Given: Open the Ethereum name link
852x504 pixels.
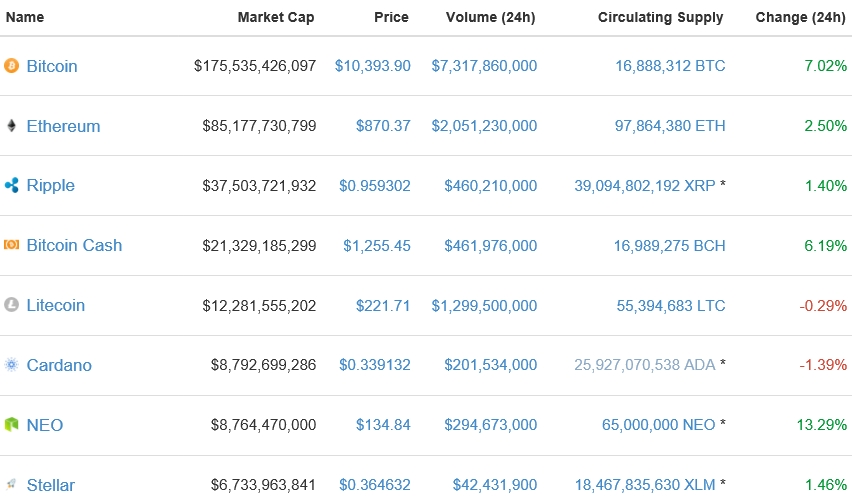Looking at the screenshot, I should point(63,126).
